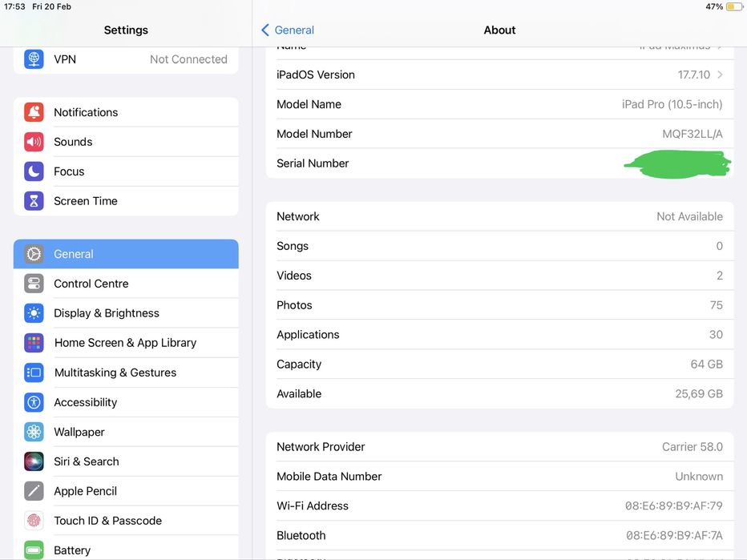Tap the Capacity 64 GB value
Screen dimensions: 747x560
(x=706, y=365)
